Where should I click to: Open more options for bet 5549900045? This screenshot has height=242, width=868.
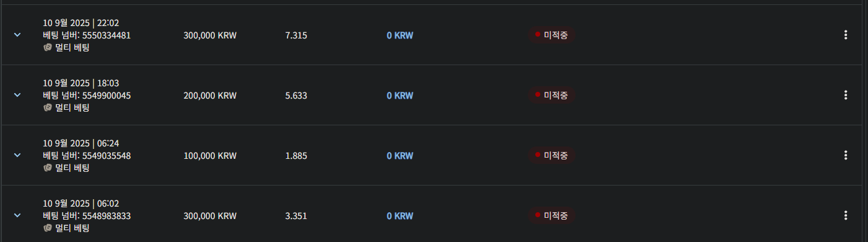846,96
